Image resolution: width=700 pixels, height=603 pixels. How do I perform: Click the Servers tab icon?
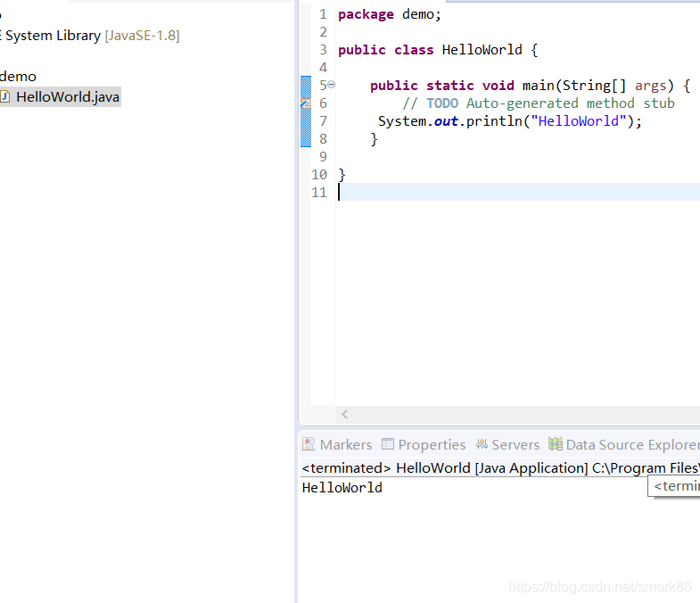(482, 444)
